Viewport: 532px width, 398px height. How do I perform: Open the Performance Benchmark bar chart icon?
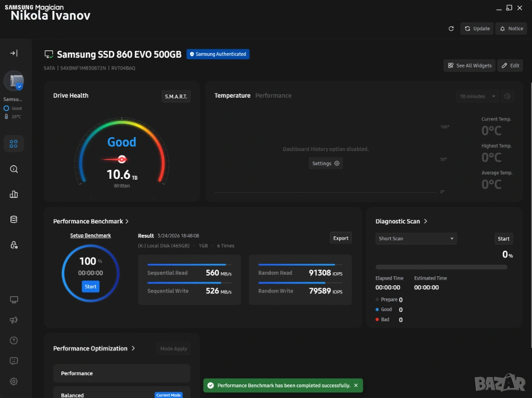pyautogui.click(x=14, y=194)
